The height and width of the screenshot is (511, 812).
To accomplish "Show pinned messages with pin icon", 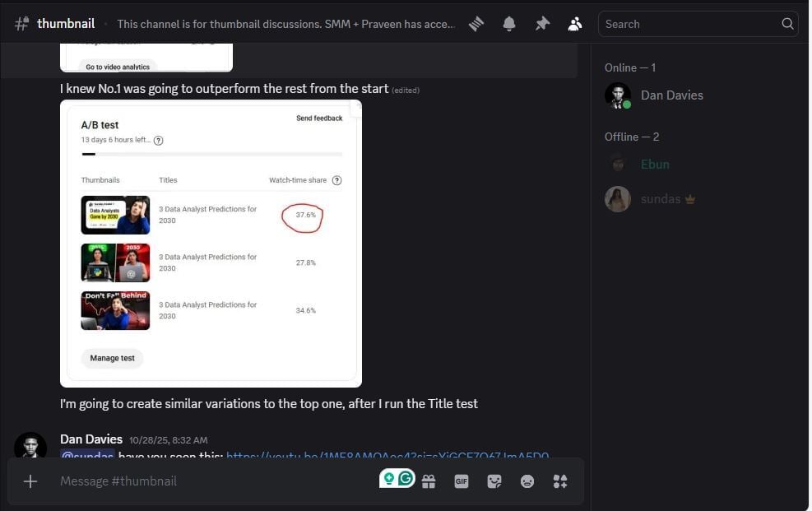I will [x=542, y=24].
